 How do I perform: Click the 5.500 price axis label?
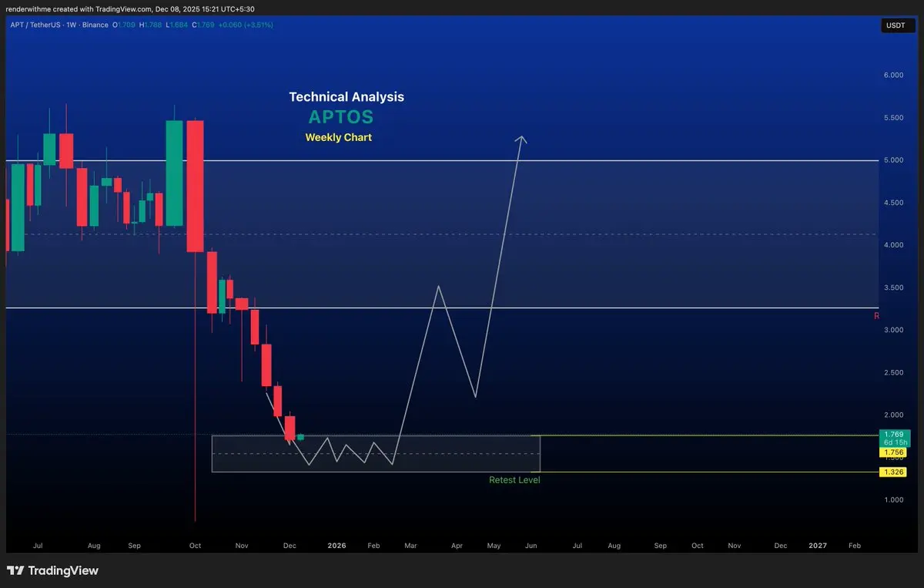tap(892, 118)
